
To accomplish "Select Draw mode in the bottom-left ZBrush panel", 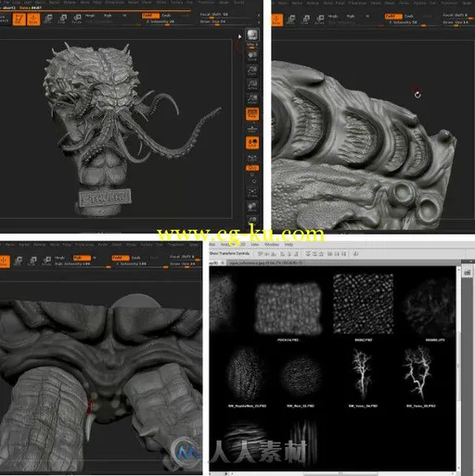I will tap(4, 261).
